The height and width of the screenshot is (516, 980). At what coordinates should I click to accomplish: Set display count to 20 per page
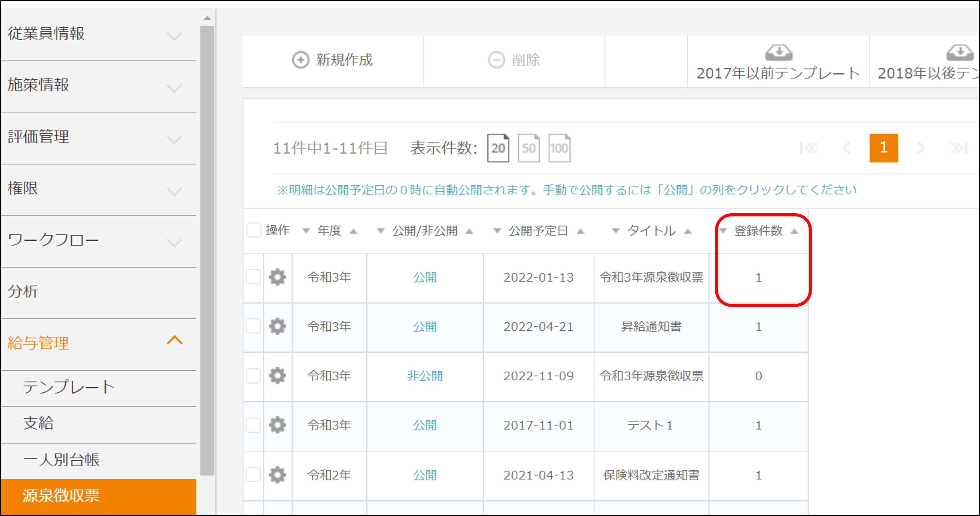(x=498, y=148)
